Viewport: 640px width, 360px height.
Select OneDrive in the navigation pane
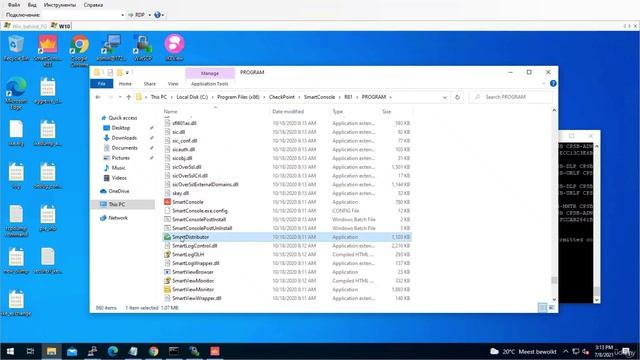[x=119, y=191]
